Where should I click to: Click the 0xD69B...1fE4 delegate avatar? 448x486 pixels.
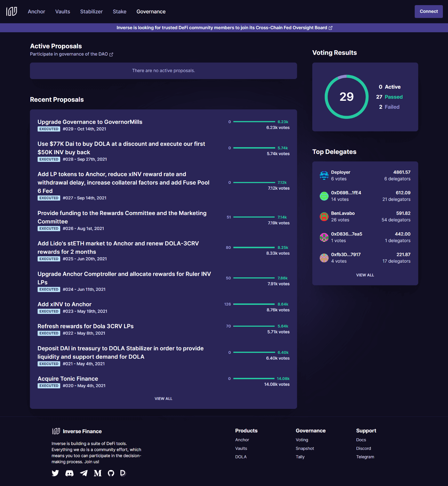[x=324, y=196]
